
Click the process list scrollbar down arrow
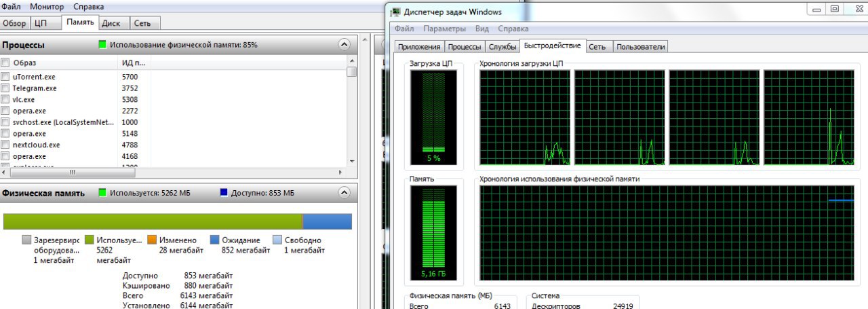click(351, 160)
